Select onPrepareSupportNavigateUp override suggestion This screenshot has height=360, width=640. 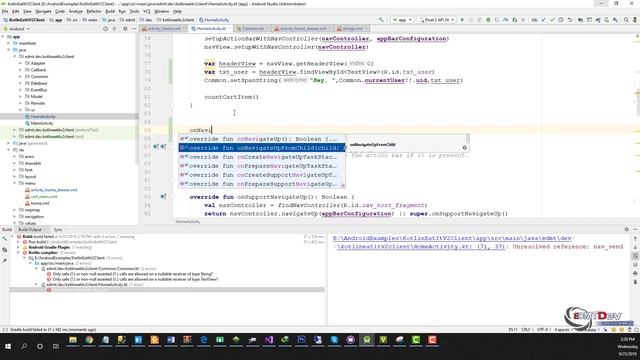click(262, 184)
